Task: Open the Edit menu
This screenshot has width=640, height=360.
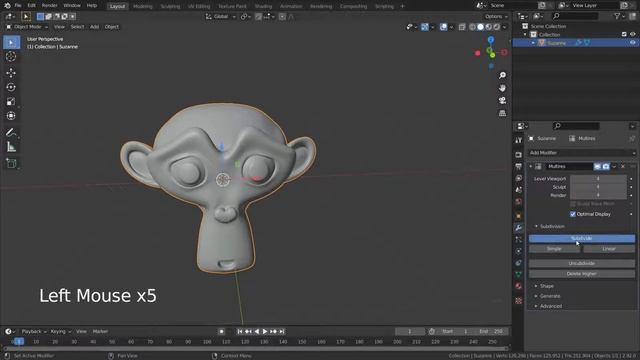Action: (x=31, y=6)
